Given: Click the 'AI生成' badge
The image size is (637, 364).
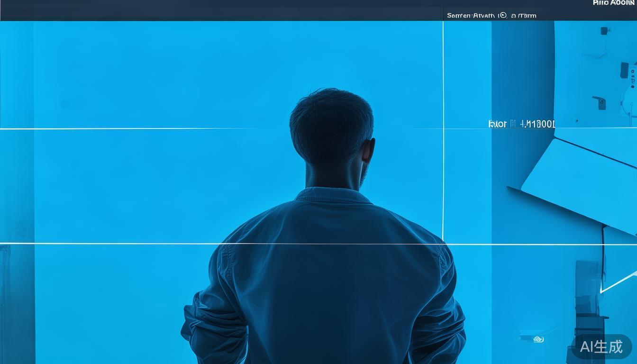Looking at the screenshot, I should 601,347.
